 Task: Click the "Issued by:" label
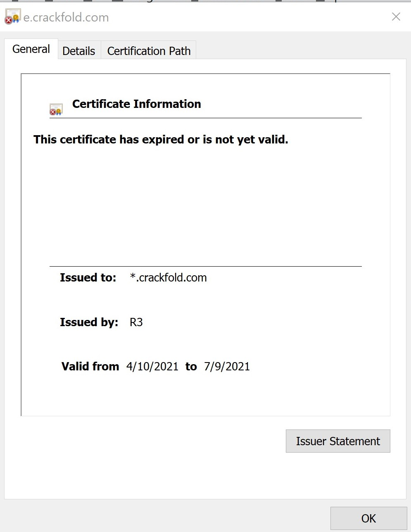(x=89, y=322)
